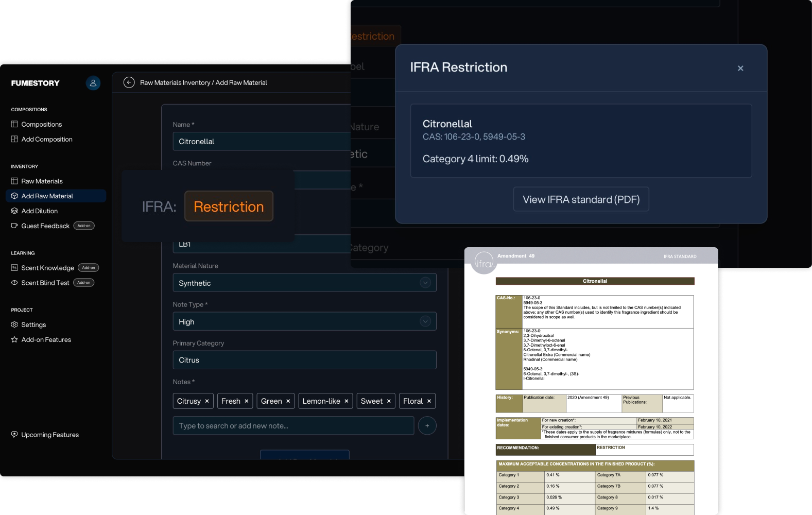Click the Raw Materials Inventory breadcrumb text
Viewport: 812px width, 515px height.
coord(175,82)
